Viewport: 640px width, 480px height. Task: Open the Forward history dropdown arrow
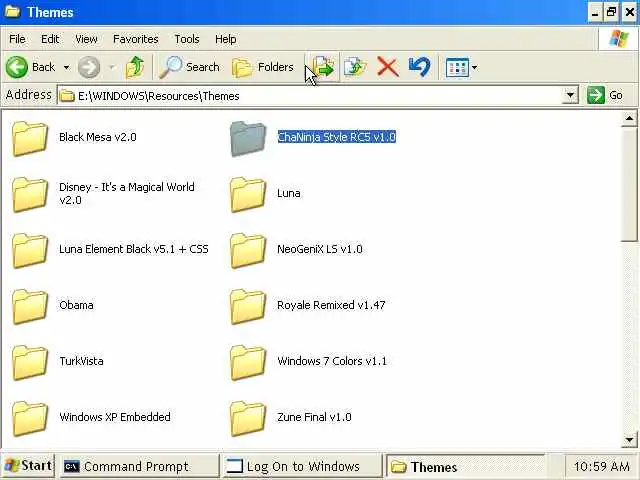111,67
